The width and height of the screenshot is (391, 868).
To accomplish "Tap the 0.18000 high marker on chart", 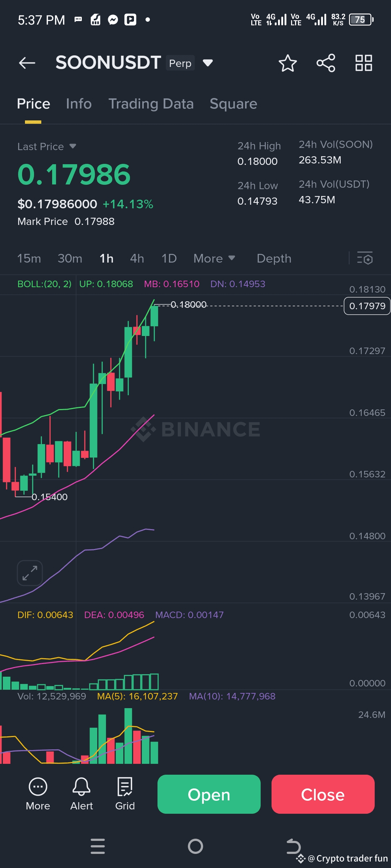I will point(189,305).
